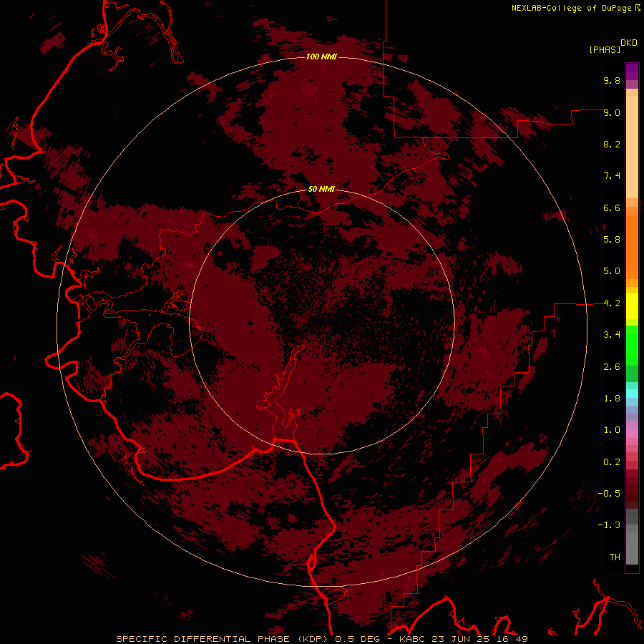Click the 1.0 value on the color scale

612,430
